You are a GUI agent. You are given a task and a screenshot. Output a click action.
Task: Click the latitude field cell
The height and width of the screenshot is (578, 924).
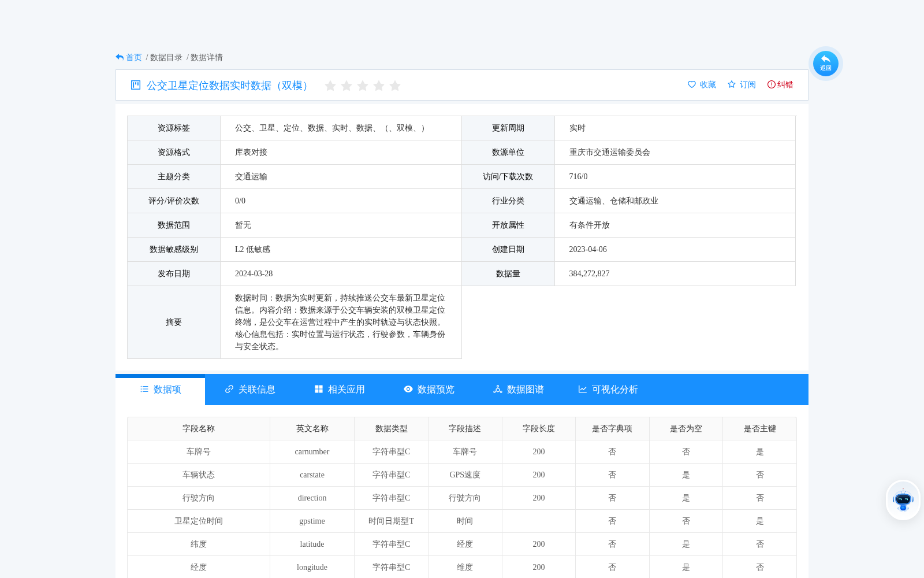coord(312,544)
